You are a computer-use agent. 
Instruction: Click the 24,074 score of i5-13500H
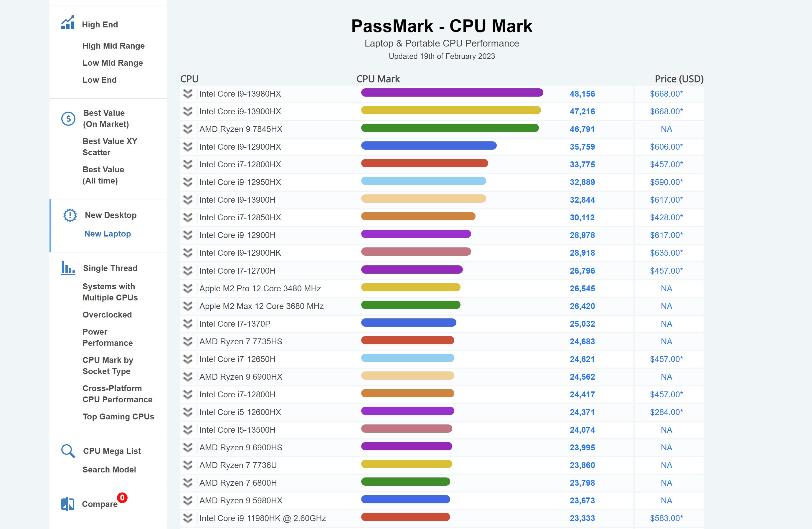(582, 430)
